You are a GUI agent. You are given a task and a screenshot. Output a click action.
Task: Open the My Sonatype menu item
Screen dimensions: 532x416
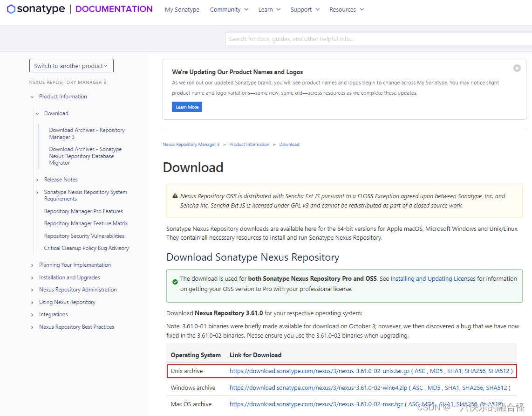(x=182, y=10)
